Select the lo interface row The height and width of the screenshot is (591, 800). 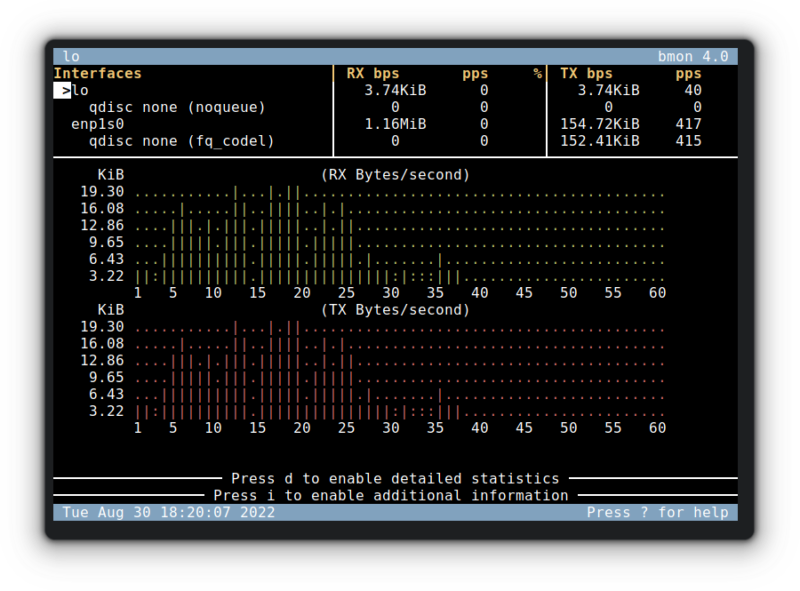pyautogui.click(x=80, y=90)
